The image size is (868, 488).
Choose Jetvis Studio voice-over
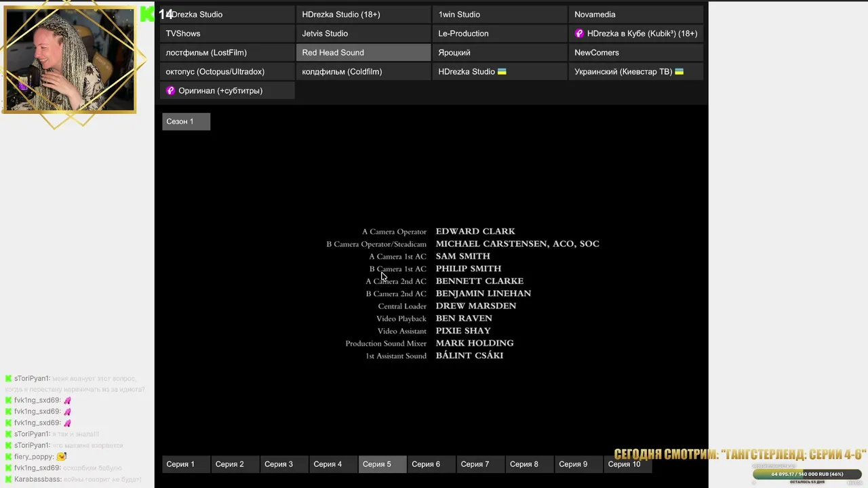(x=363, y=33)
